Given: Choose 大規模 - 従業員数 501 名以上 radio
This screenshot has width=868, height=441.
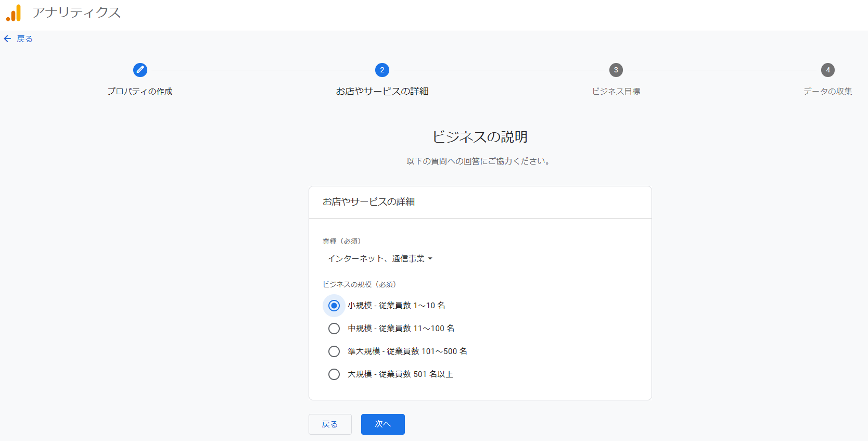Looking at the screenshot, I should pos(334,374).
